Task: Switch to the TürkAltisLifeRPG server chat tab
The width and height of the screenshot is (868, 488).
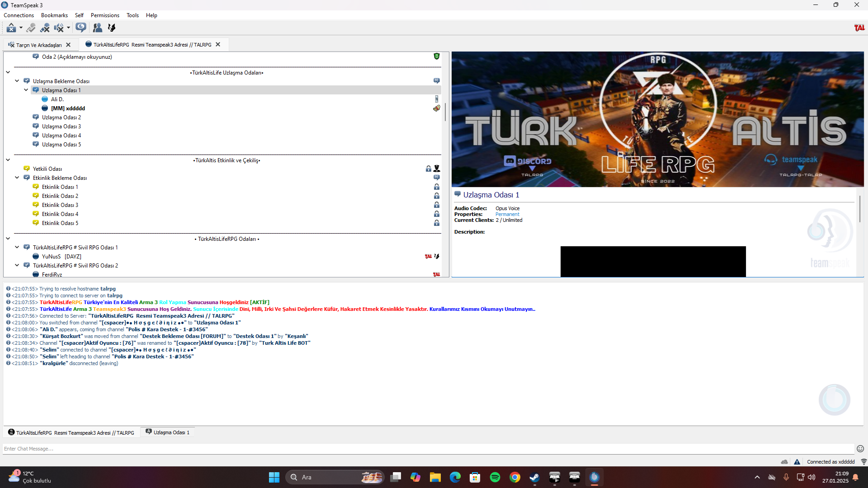Action: tap(71, 433)
